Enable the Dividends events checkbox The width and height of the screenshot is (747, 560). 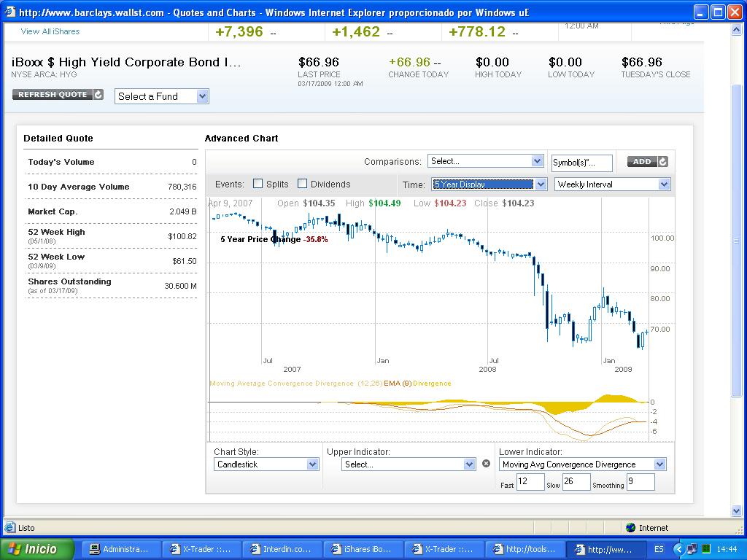(x=302, y=184)
